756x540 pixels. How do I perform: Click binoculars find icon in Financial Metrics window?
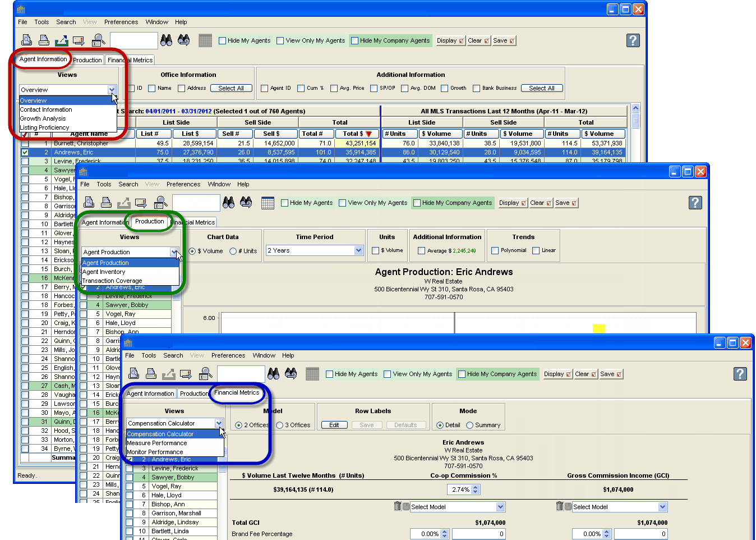click(274, 373)
